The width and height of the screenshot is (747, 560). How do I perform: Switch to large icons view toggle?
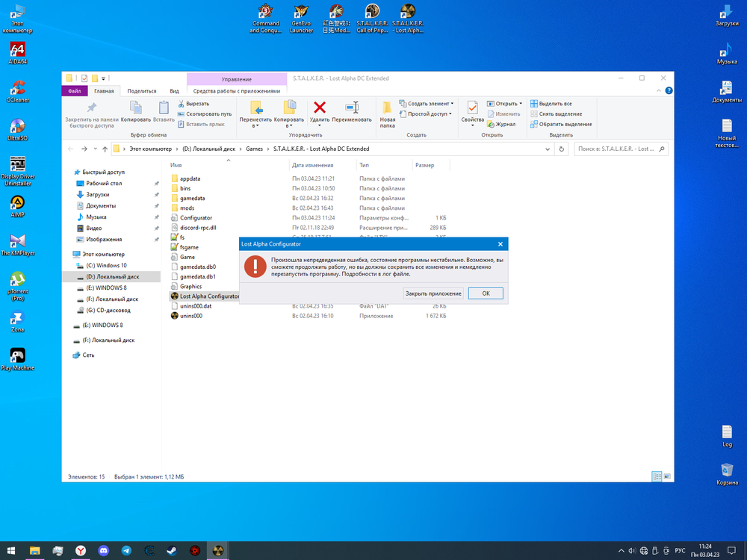(666, 476)
